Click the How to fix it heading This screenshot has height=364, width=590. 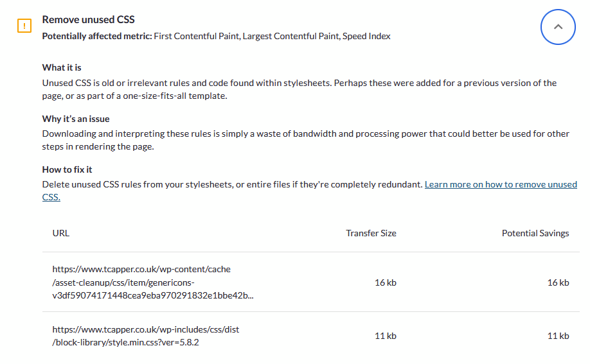coord(67,169)
